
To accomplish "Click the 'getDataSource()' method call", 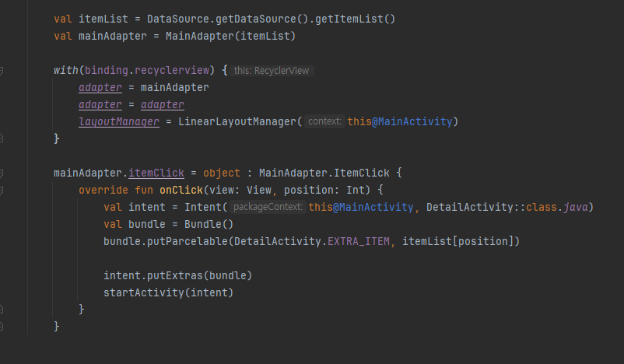I will (262, 19).
